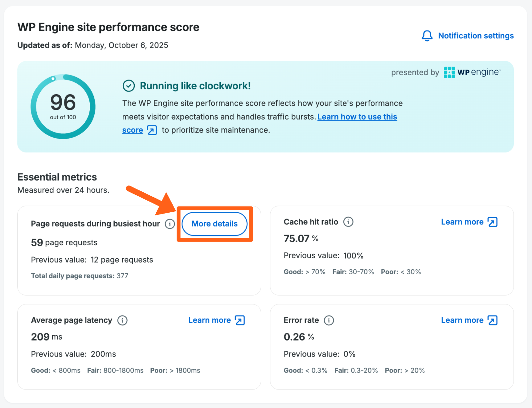Show the Cache hit ratio info tooltip
The height and width of the screenshot is (408, 532).
pos(348,222)
